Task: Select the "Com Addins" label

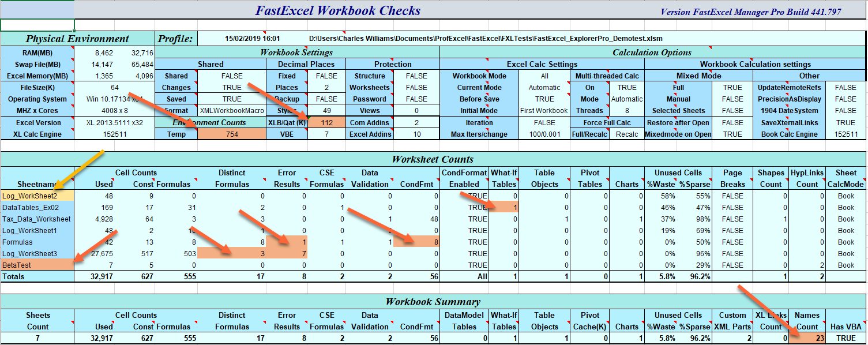Action: (370, 123)
